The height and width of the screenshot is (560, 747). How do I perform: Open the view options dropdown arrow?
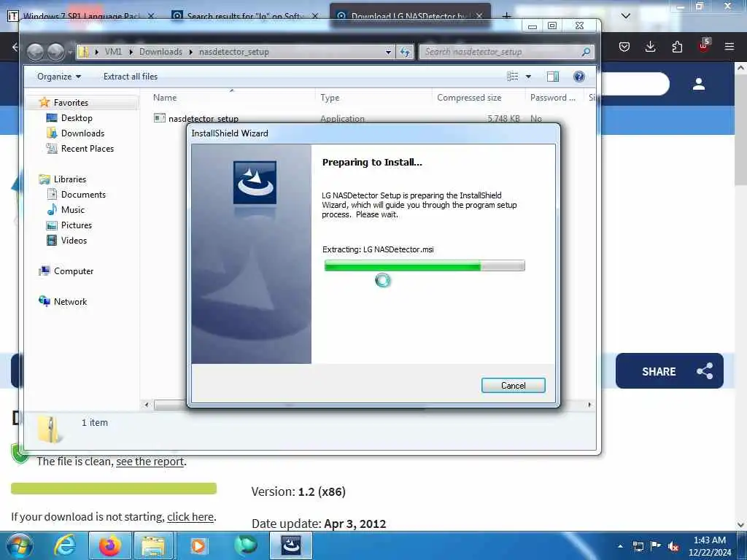click(x=528, y=77)
